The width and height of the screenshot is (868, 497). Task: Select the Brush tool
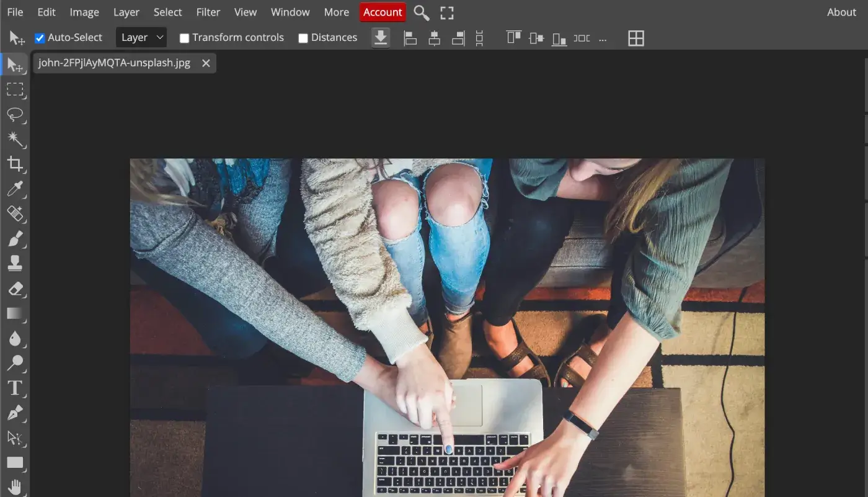[15, 239]
